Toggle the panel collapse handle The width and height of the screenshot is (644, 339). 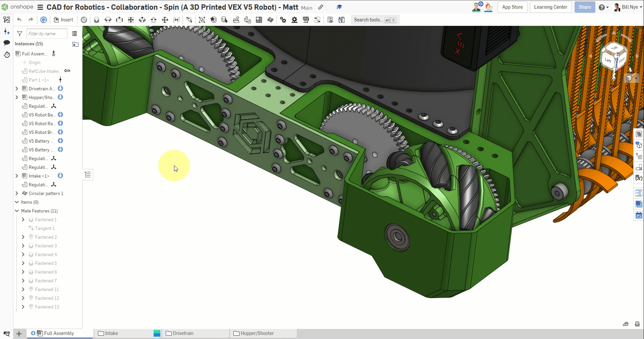(88, 175)
